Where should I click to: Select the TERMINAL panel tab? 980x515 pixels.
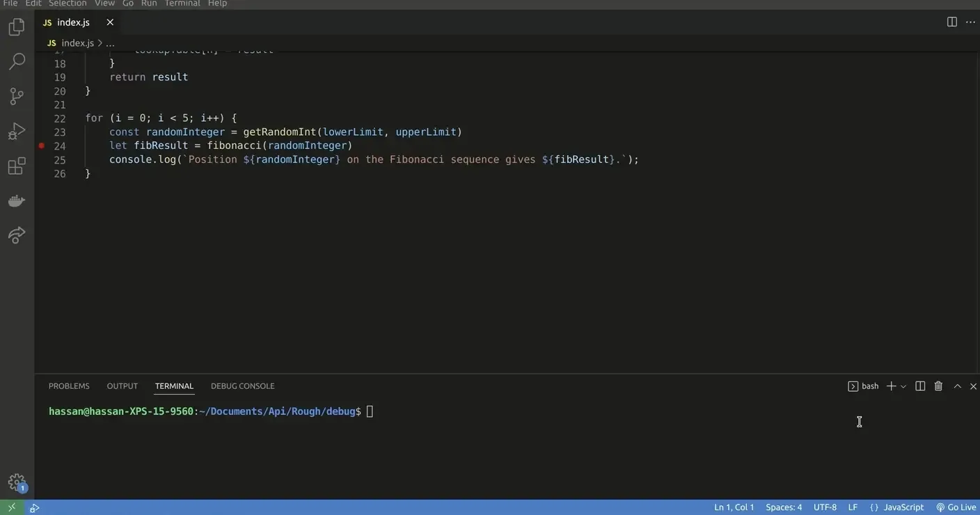click(x=174, y=386)
